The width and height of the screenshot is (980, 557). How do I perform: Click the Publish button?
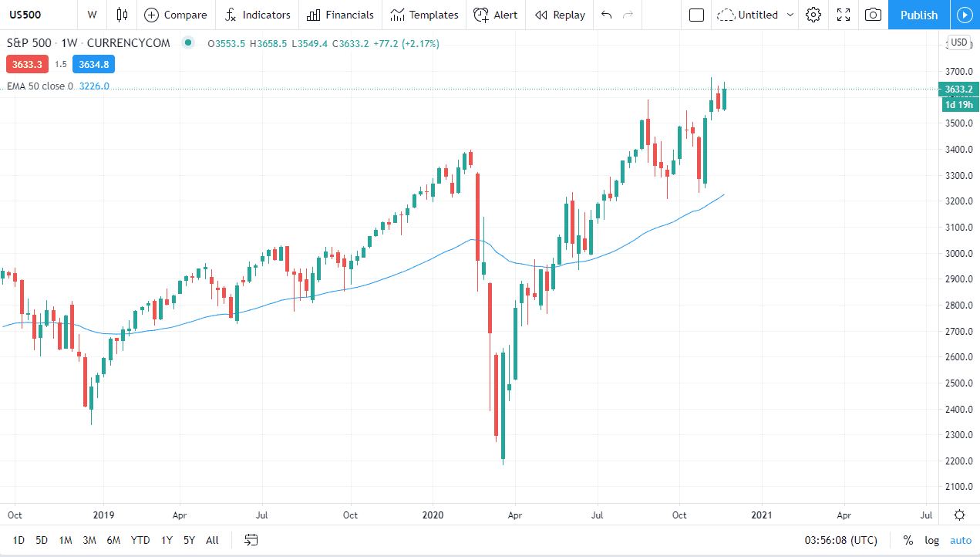pos(918,15)
